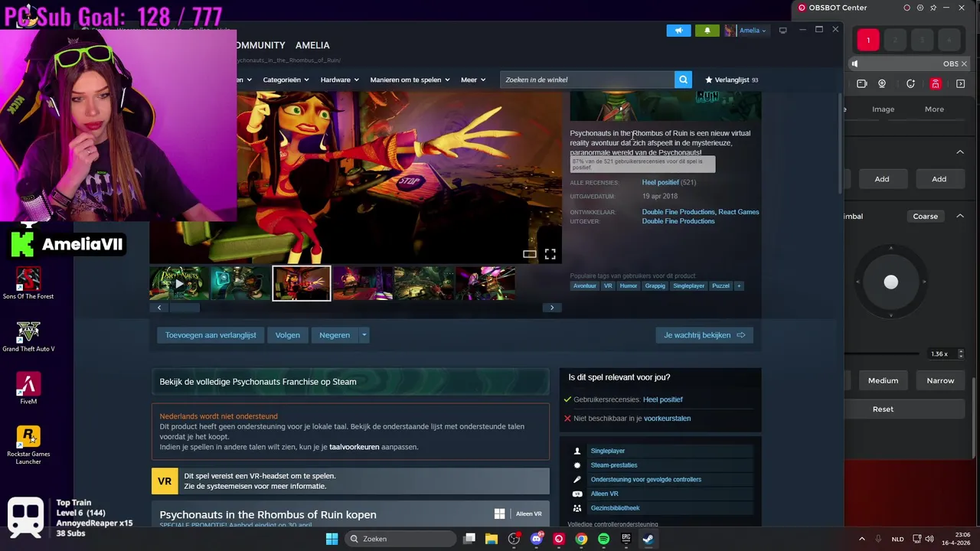Adjust the OBSBOT zoom slider at 1.36x
The width and height of the screenshot is (980, 551).
[x=882, y=354]
